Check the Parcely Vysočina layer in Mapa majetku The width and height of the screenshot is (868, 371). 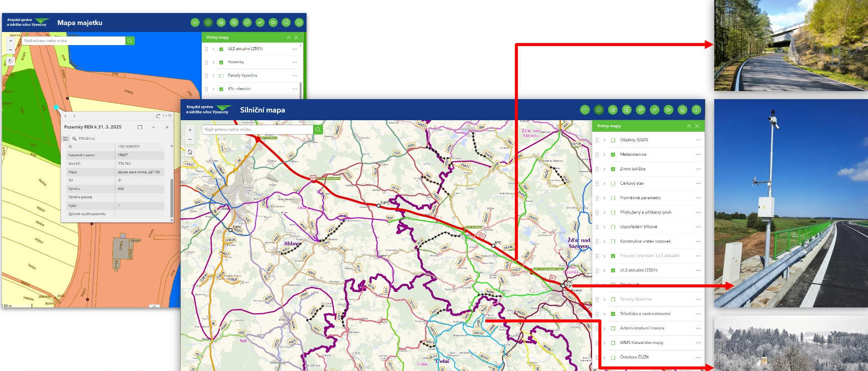(x=221, y=76)
